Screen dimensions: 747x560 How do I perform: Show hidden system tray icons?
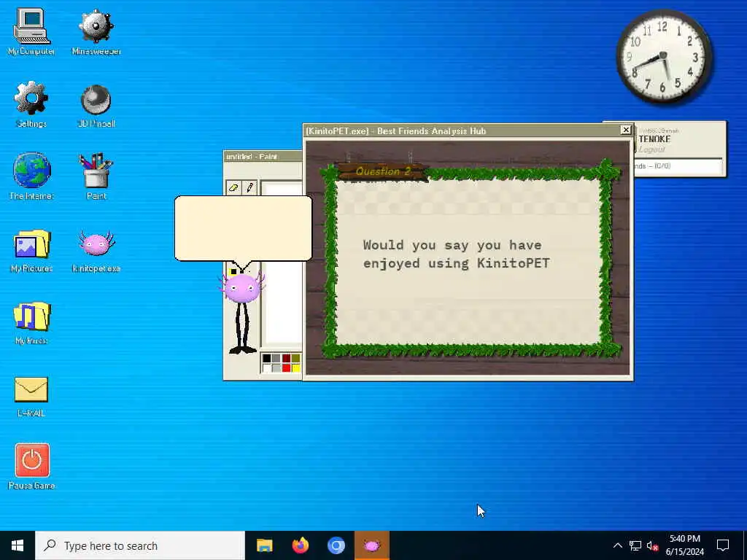(617, 545)
